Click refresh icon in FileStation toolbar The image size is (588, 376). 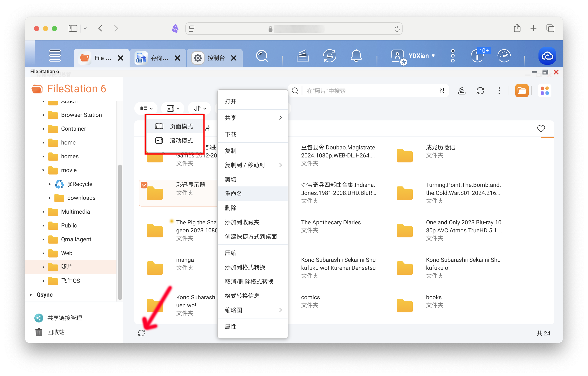pos(480,91)
